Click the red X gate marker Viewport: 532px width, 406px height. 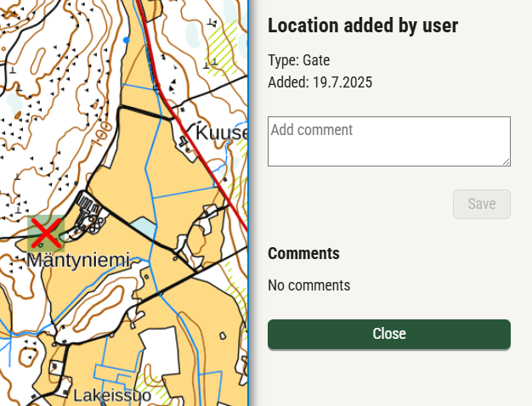click(x=46, y=234)
